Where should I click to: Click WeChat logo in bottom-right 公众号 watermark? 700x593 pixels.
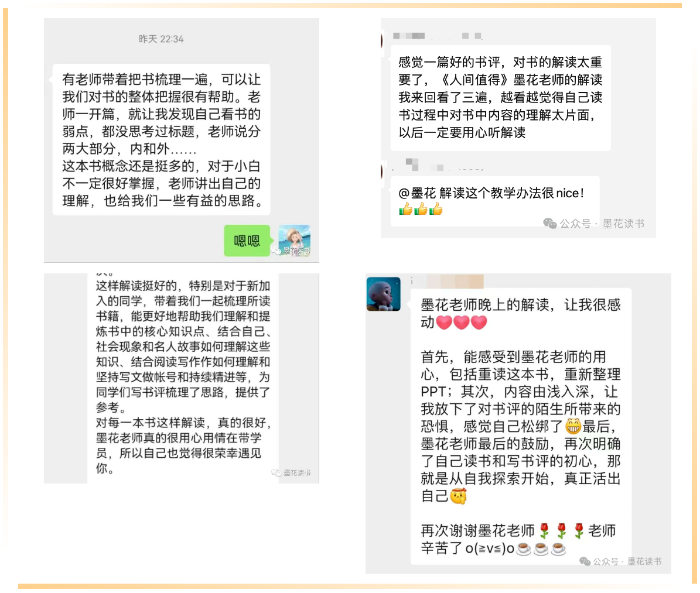585,561
